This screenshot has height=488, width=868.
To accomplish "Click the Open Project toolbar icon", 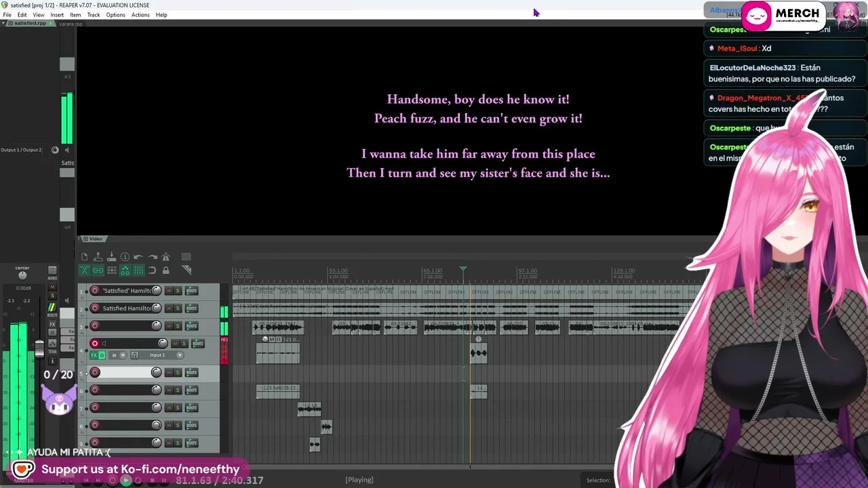I will coord(98,257).
